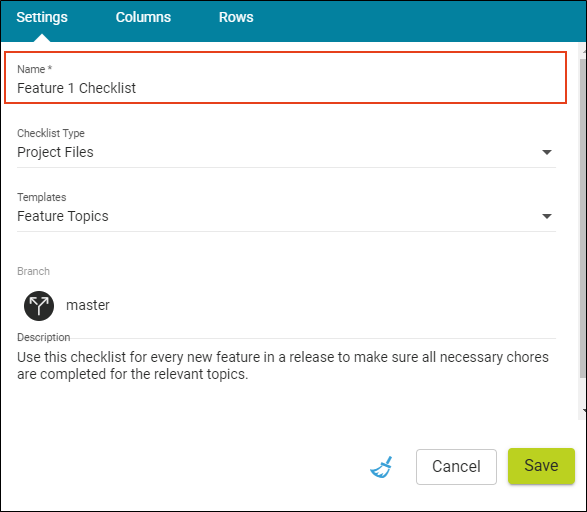Image resolution: width=587 pixels, height=512 pixels.
Task: Select the Settings tab
Action: (x=42, y=17)
